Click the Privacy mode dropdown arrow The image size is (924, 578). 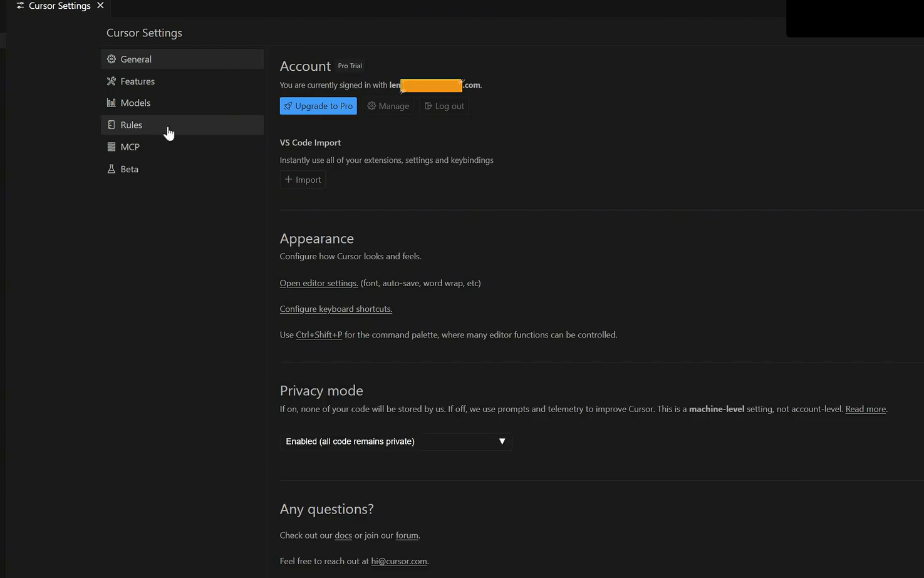coord(502,441)
